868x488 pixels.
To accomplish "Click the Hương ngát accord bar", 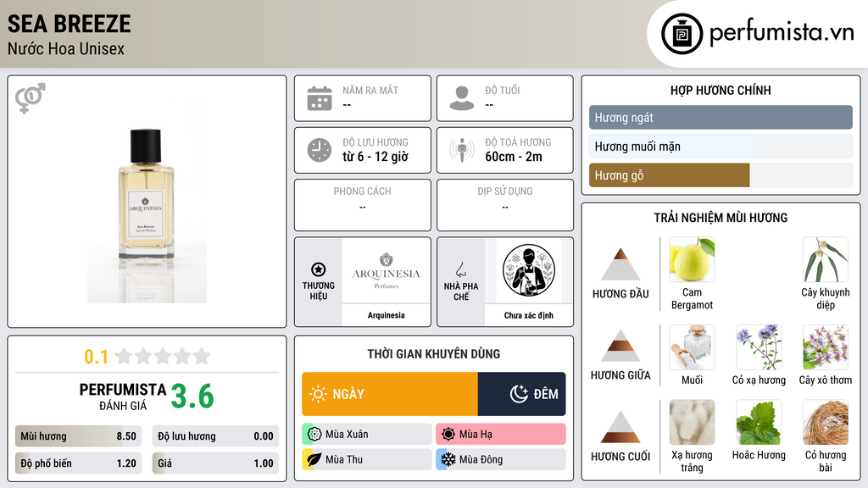I will tap(721, 117).
